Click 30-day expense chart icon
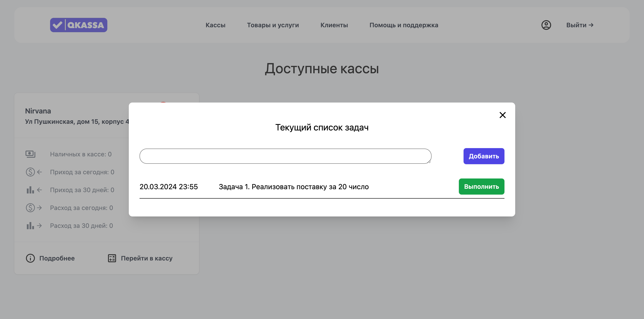The image size is (644, 319). 30,226
